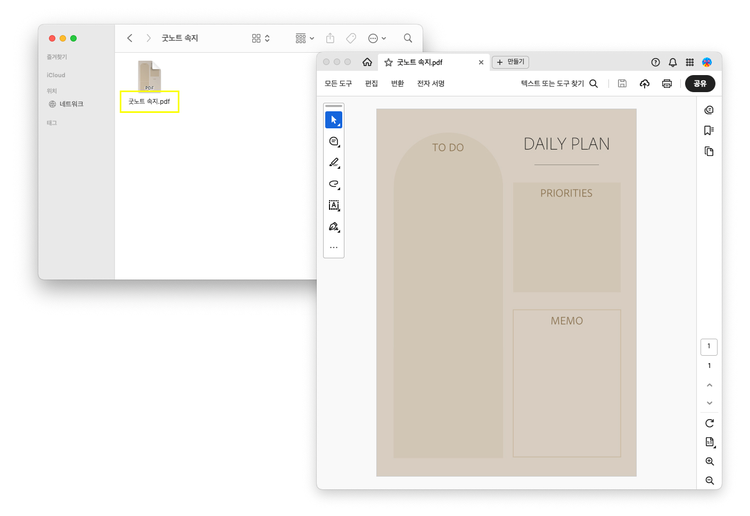Image resolution: width=750 pixels, height=516 pixels.
Task: Click the upload to cloud icon
Action: 645,84
